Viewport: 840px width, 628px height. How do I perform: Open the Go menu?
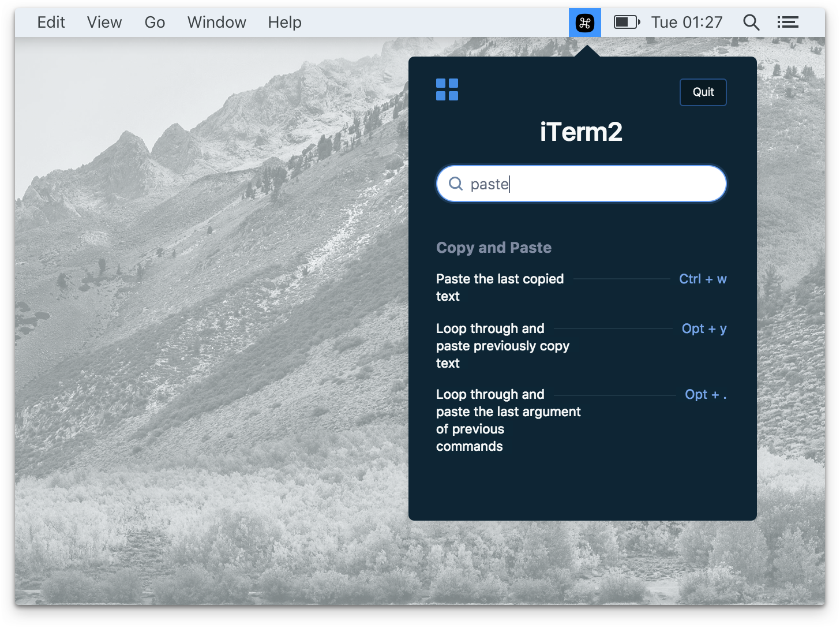pyautogui.click(x=155, y=23)
